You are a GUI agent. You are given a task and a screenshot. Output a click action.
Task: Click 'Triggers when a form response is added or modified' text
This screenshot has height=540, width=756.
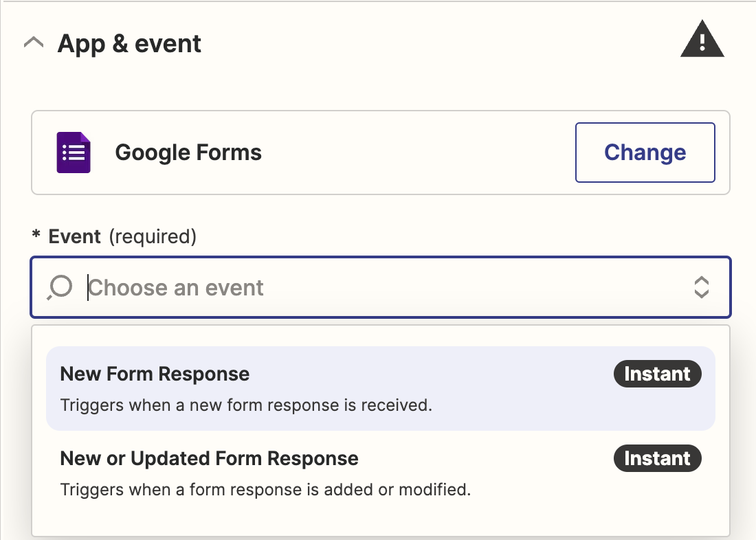tap(265, 489)
